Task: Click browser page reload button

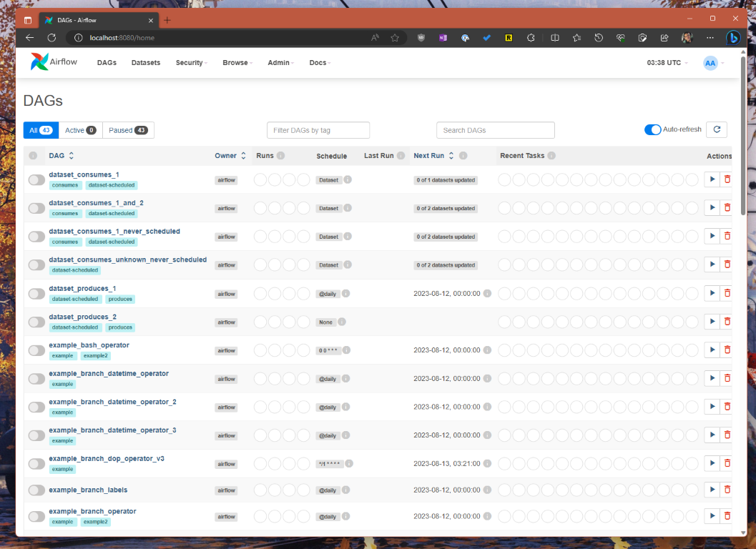Action: (x=51, y=38)
